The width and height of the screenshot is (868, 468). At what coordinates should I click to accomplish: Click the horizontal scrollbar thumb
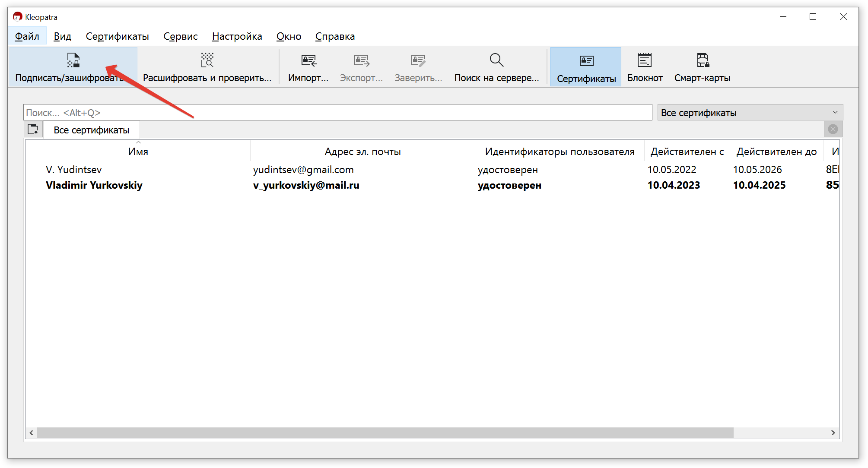[x=385, y=433]
